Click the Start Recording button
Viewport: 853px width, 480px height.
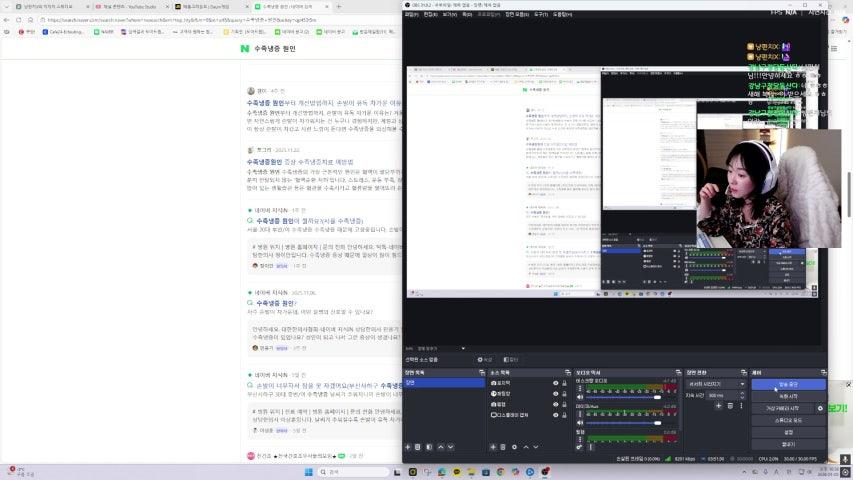[787, 396]
